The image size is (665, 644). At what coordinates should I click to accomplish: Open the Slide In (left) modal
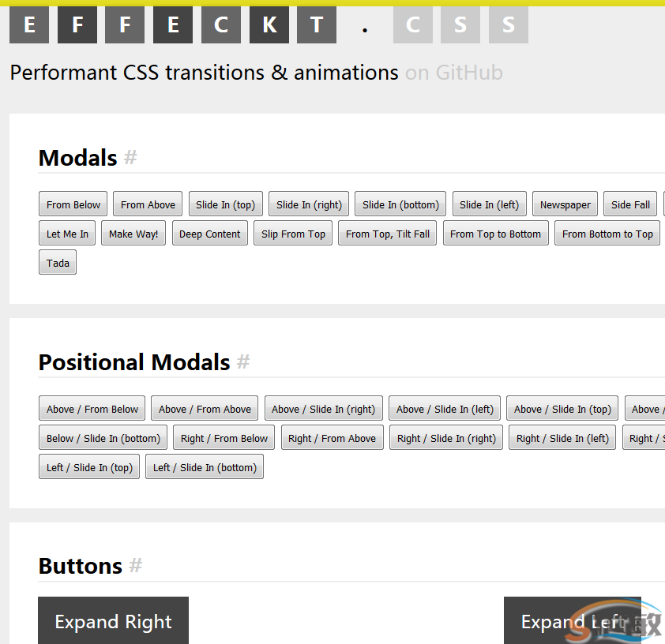click(x=490, y=204)
